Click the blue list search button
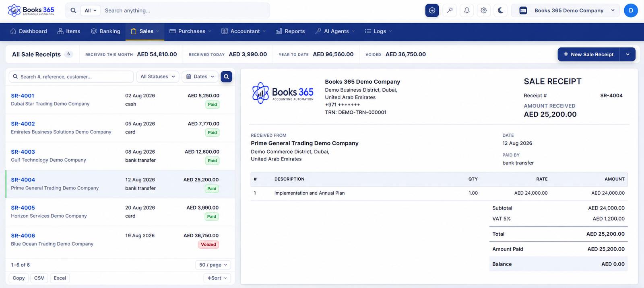 pos(227,76)
